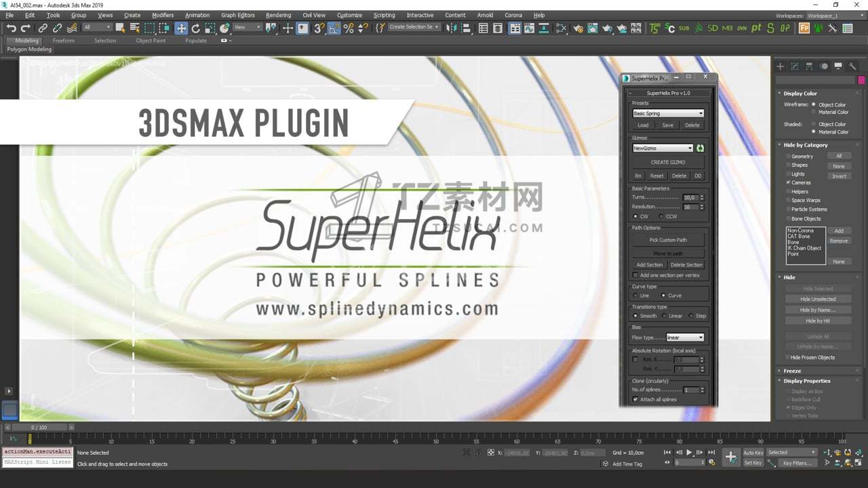Open key mode Selected dropdown
868x488 pixels.
(791, 452)
